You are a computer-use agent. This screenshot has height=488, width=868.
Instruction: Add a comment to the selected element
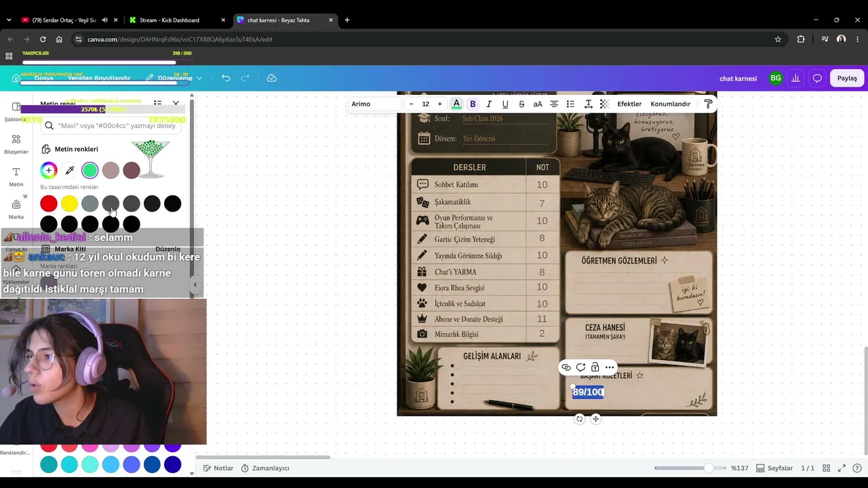580,367
